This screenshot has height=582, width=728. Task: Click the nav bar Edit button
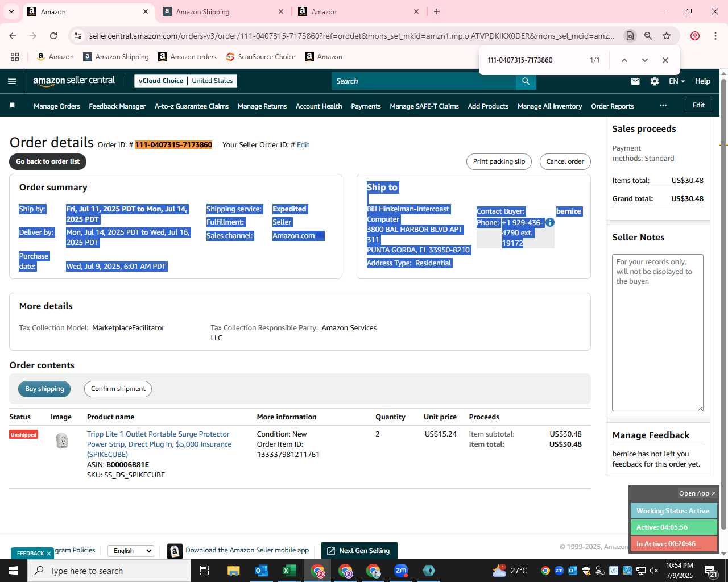[x=698, y=105]
